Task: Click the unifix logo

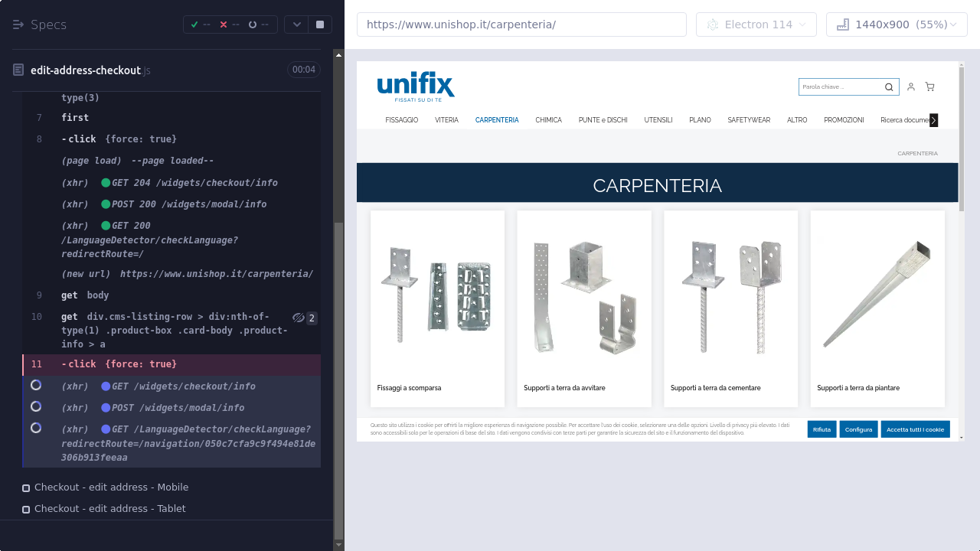Action: tap(416, 86)
